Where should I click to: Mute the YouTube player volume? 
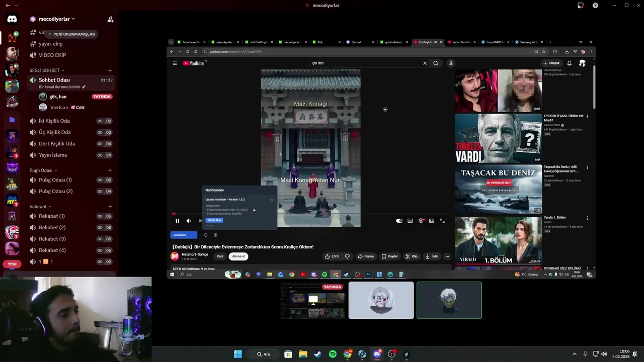(x=189, y=221)
